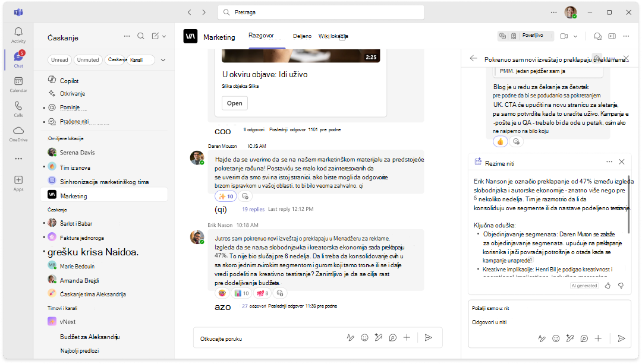Toggle the Kanali filter chip

pyautogui.click(x=141, y=60)
